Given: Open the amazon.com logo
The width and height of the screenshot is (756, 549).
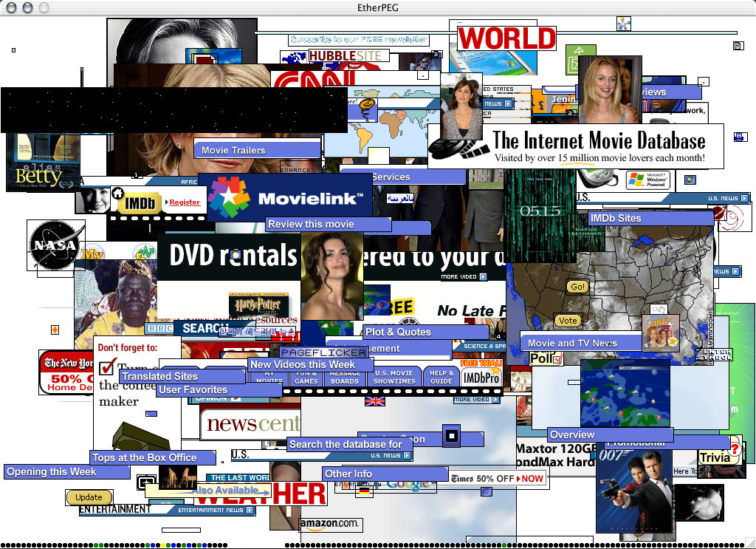Looking at the screenshot, I should point(331,525).
